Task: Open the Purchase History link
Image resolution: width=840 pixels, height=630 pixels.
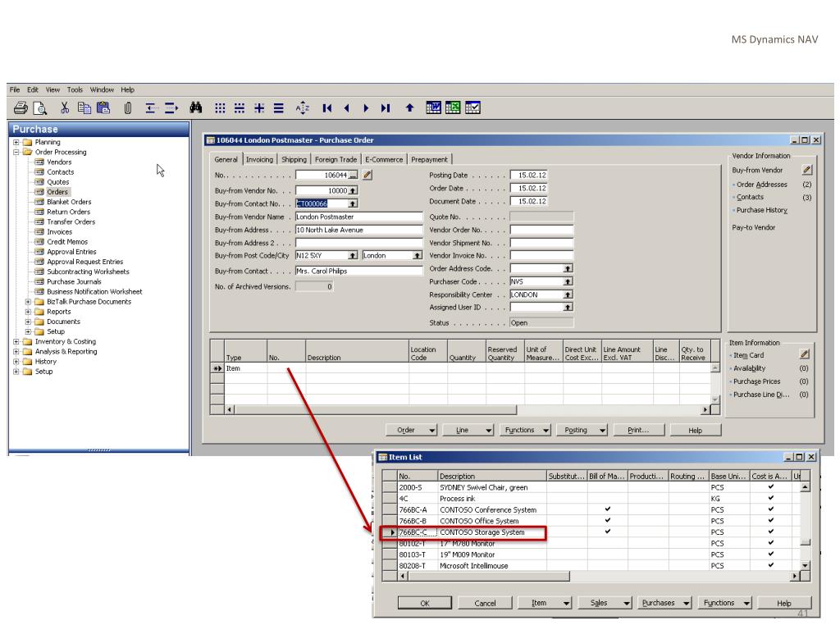Action: pyautogui.click(x=762, y=210)
